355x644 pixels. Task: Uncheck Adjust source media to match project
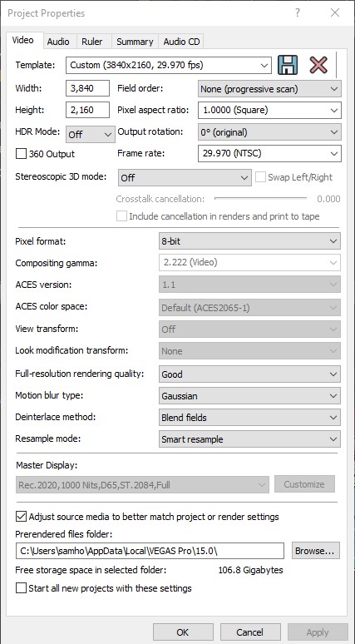coord(21,516)
